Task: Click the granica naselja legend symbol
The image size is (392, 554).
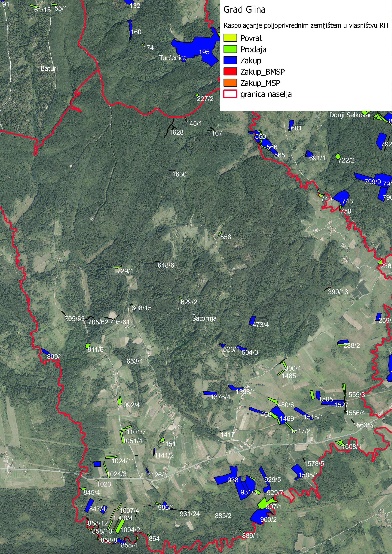Action: [230, 94]
